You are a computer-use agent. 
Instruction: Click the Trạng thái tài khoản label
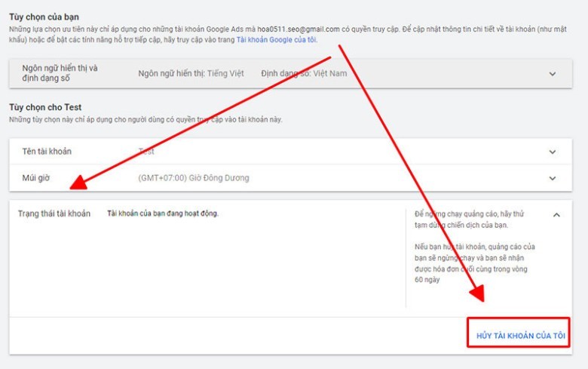click(54, 214)
